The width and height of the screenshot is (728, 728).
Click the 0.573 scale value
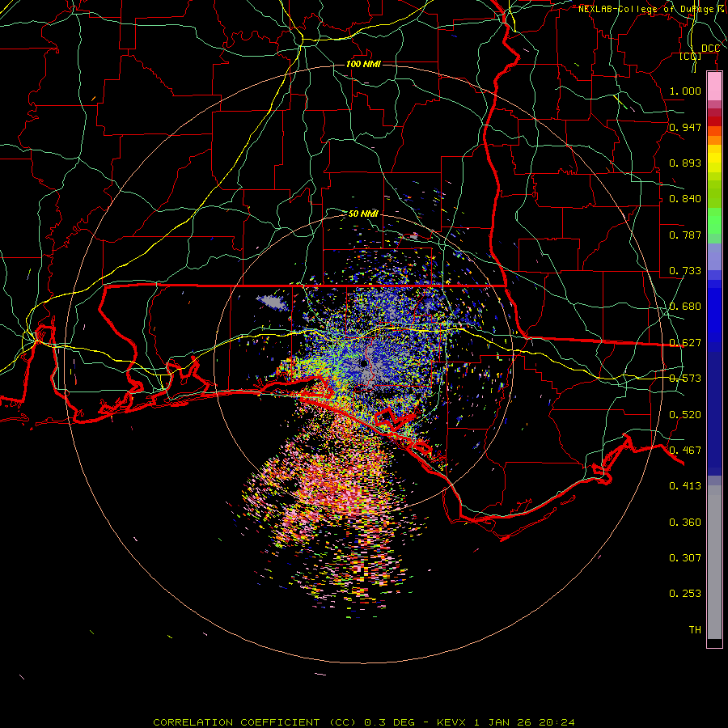coord(685,379)
